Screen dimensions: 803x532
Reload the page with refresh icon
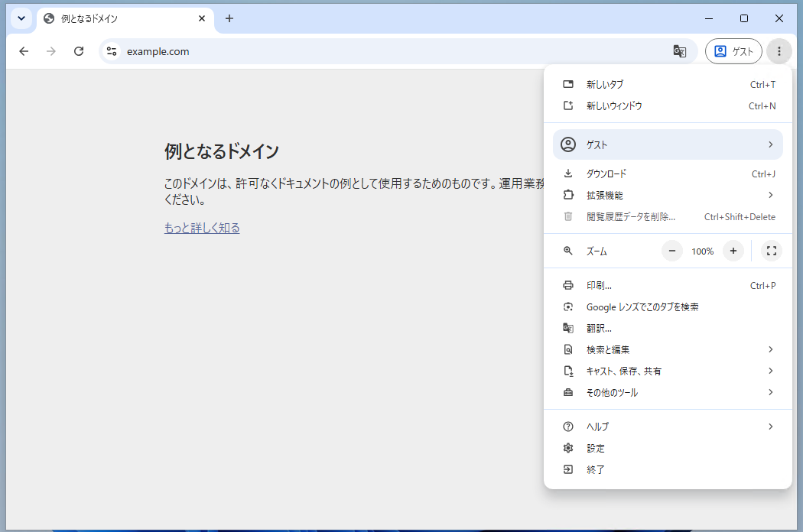[78, 51]
